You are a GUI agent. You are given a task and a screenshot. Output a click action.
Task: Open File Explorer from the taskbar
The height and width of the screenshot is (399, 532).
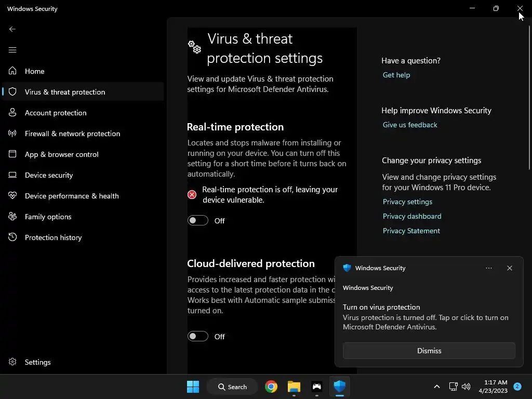pyautogui.click(x=294, y=387)
